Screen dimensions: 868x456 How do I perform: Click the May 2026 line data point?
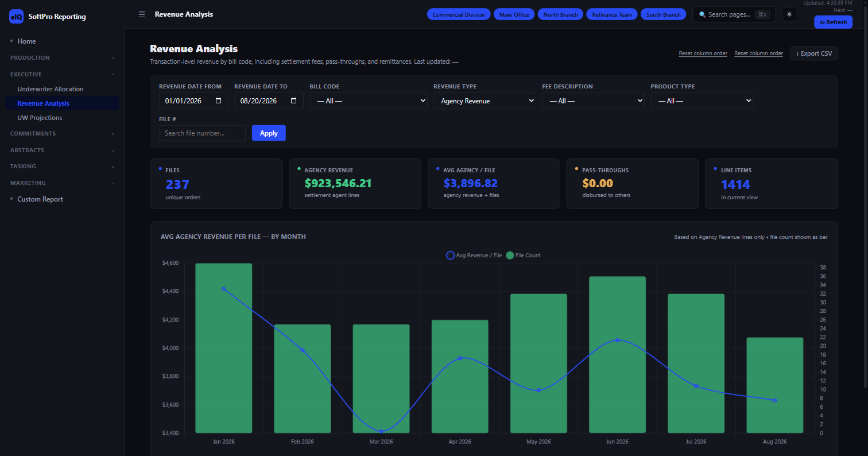pyautogui.click(x=538, y=391)
